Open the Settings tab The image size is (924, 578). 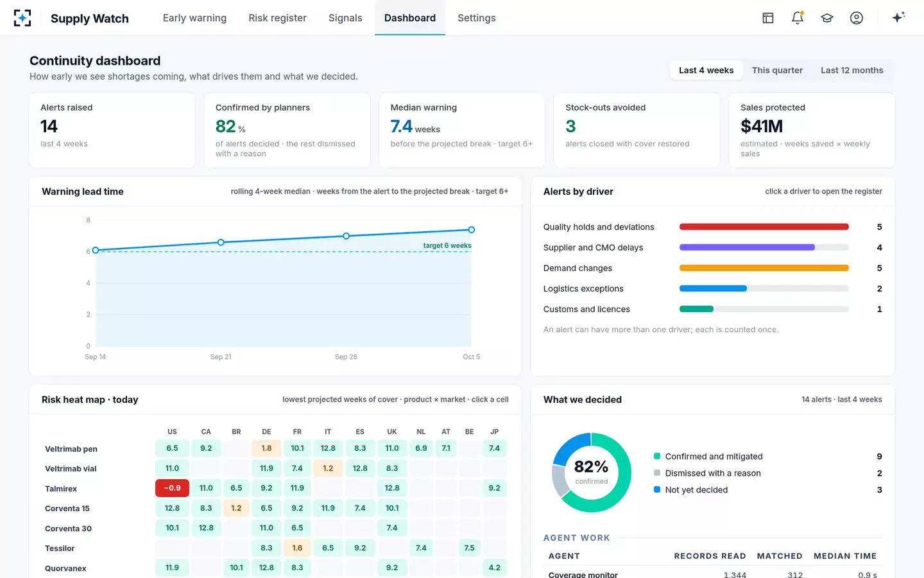[x=477, y=18]
